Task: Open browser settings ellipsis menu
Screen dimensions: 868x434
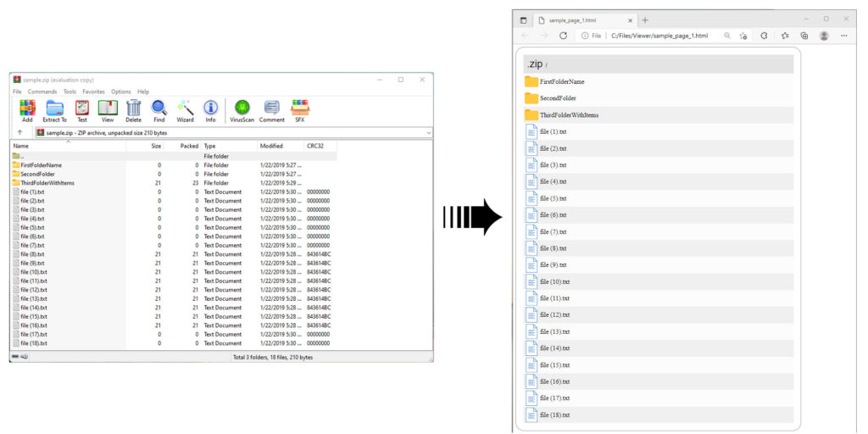Action: coord(843,36)
